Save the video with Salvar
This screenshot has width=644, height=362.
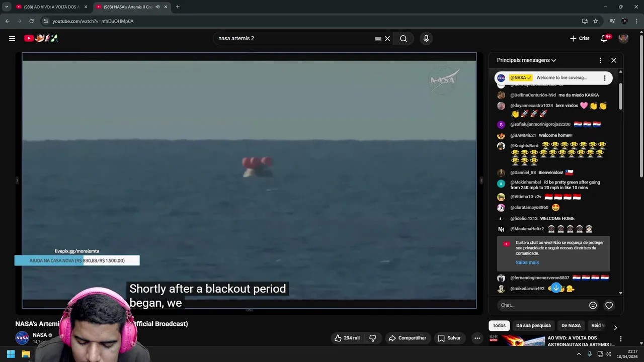point(449,338)
